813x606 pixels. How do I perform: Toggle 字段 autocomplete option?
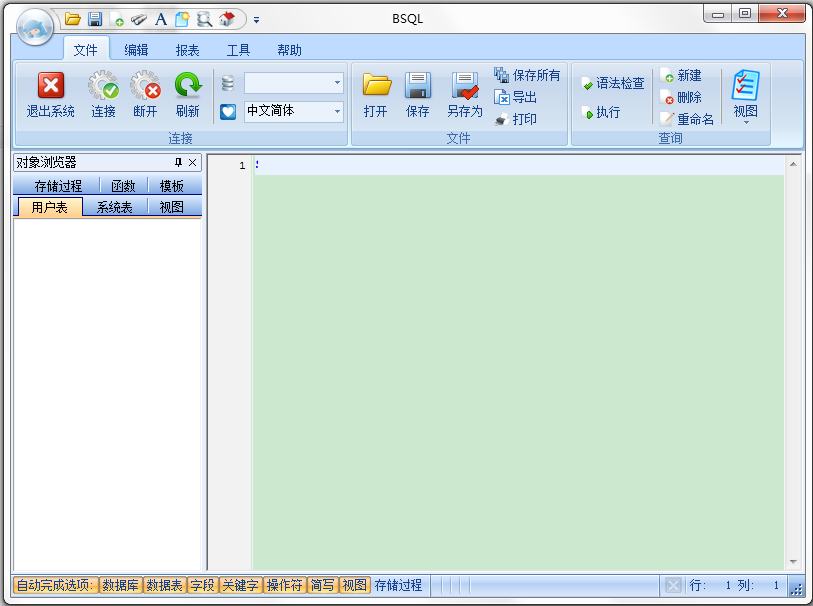pyautogui.click(x=202, y=586)
